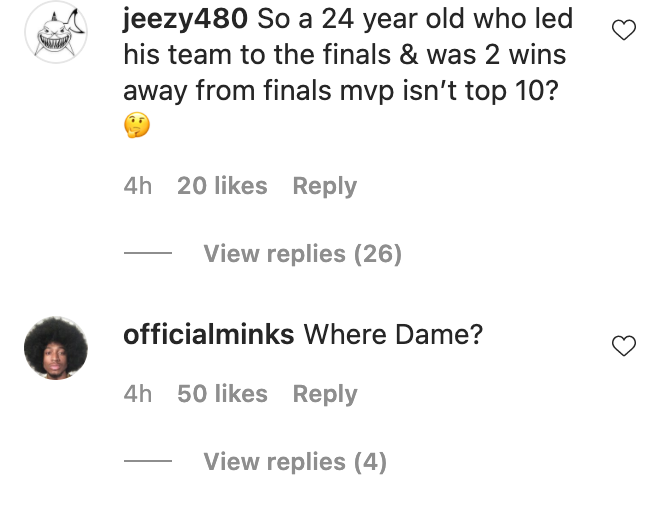This screenshot has height=520, width=648.
Task: Click the 4h timestamp under jeezy480's comment
Action: pyautogui.click(x=138, y=186)
